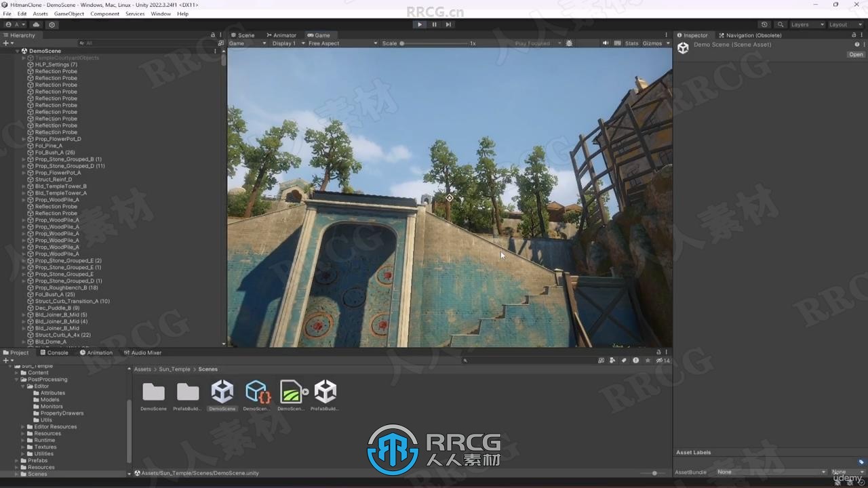This screenshot has height=488, width=868.
Task: Open the File menu
Action: coord(7,14)
